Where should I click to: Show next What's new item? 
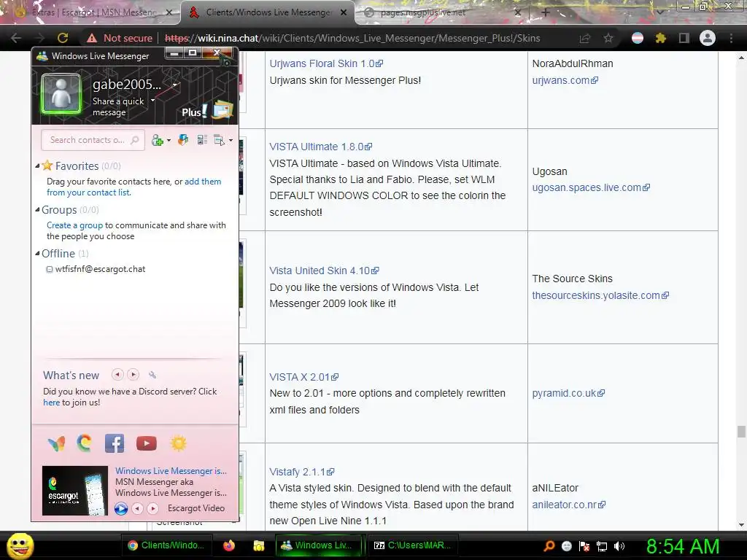click(x=133, y=375)
